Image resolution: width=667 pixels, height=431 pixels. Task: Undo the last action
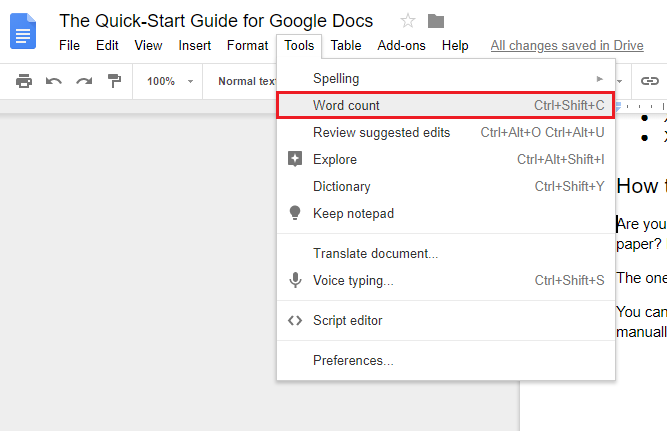(x=54, y=81)
